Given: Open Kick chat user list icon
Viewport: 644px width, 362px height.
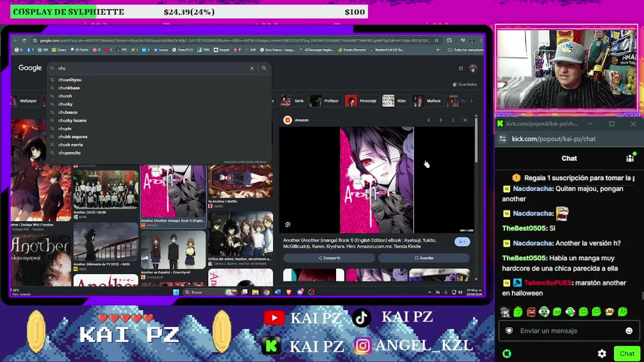Looking at the screenshot, I should click(630, 158).
